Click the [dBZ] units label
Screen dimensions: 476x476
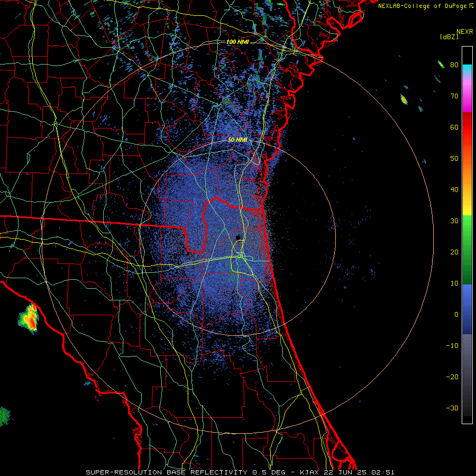pyautogui.click(x=449, y=36)
